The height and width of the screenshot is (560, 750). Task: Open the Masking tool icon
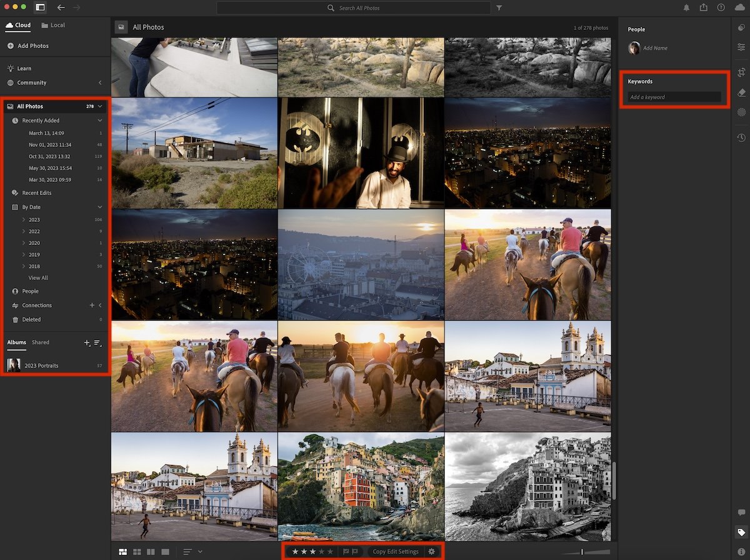pyautogui.click(x=741, y=112)
